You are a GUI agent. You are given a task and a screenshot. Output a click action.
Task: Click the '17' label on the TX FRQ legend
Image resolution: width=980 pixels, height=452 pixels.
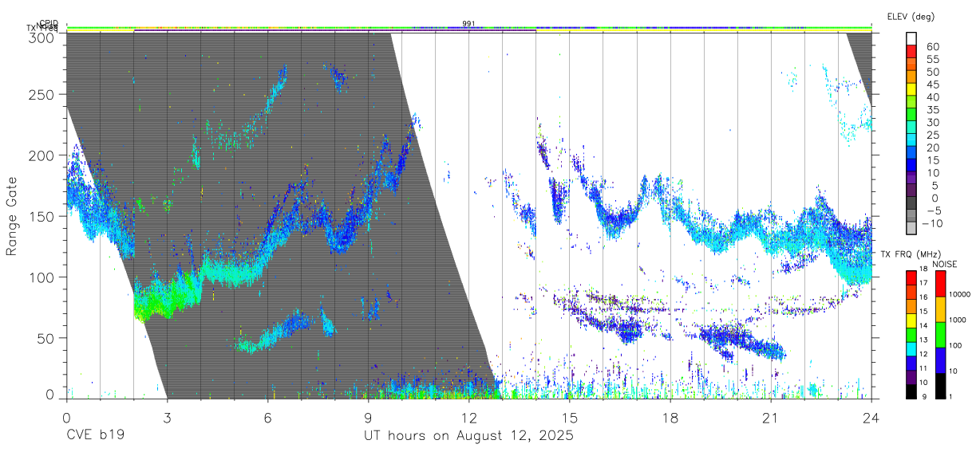tap(923, 283)
